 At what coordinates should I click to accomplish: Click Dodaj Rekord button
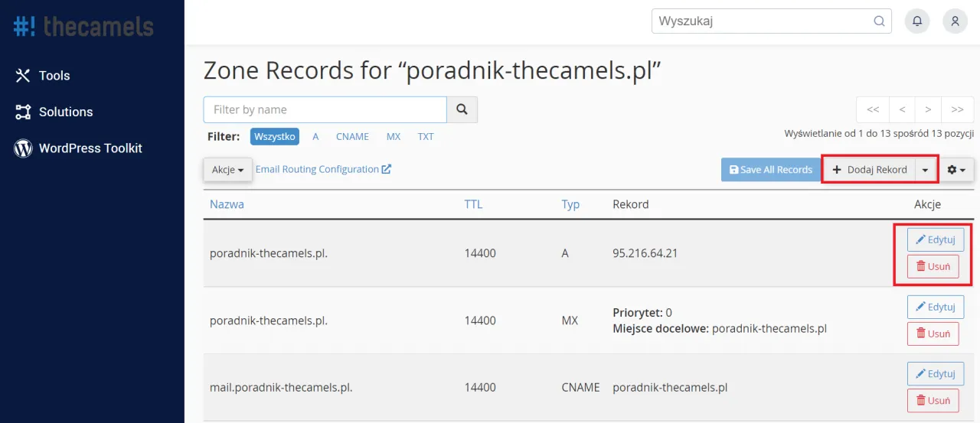click(x=870, y=170)
